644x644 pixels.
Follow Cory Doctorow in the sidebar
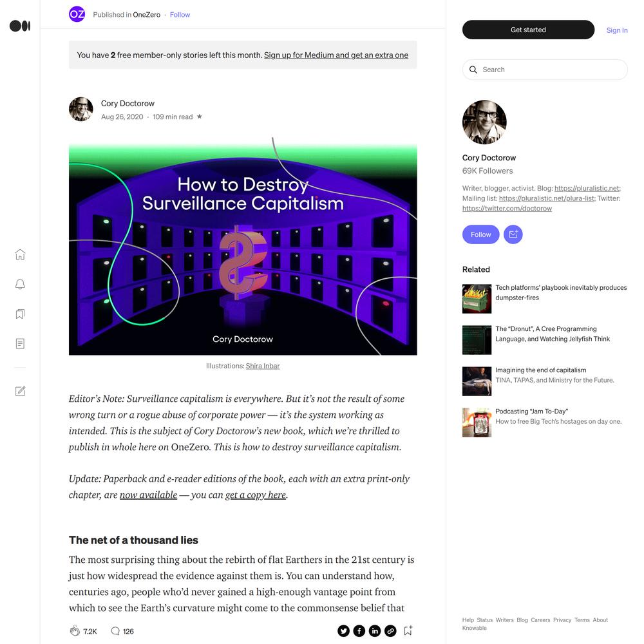(x=480, y=234)
